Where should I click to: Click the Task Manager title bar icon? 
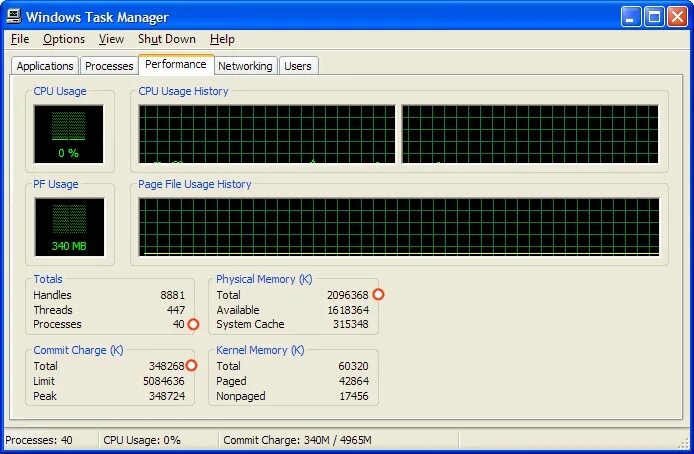[14, 16]
